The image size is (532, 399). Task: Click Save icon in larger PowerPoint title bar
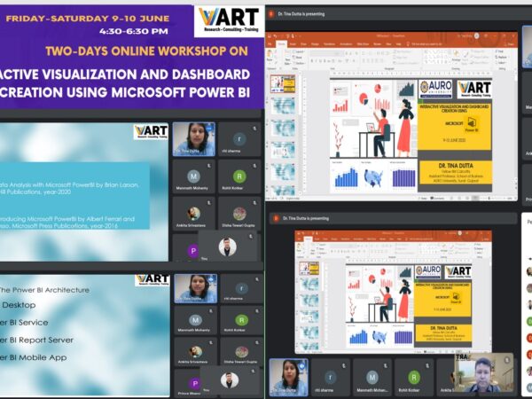pyautogui.click(x=269, y=36)
